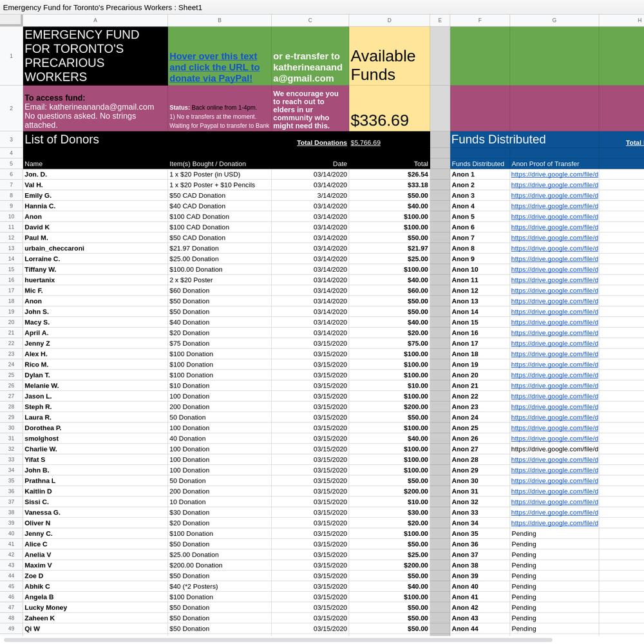Click the horizontal scrollbar at bottom
644x644 pixels.
click(x=277, y=640)
